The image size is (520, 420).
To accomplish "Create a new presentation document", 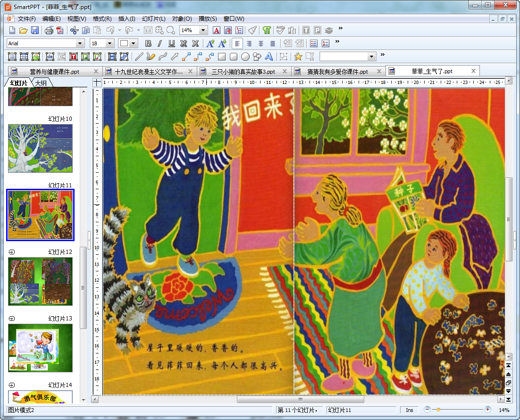I will pos(12,31).
